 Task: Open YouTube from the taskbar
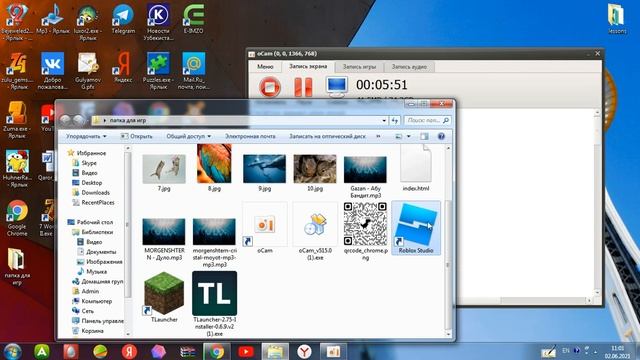pos(246,351)
